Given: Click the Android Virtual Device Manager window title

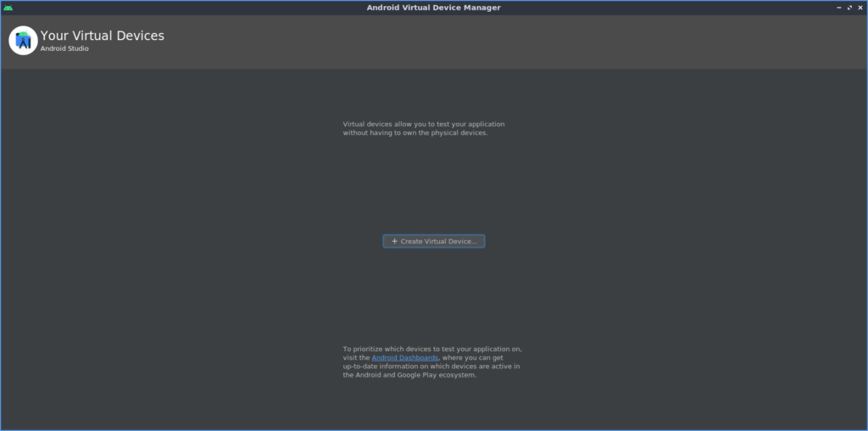Looking at the screenshot, I should tap(433, 8).
